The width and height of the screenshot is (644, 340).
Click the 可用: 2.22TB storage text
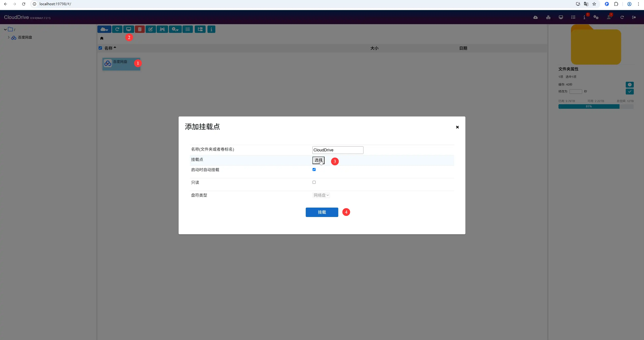point(596,101)
